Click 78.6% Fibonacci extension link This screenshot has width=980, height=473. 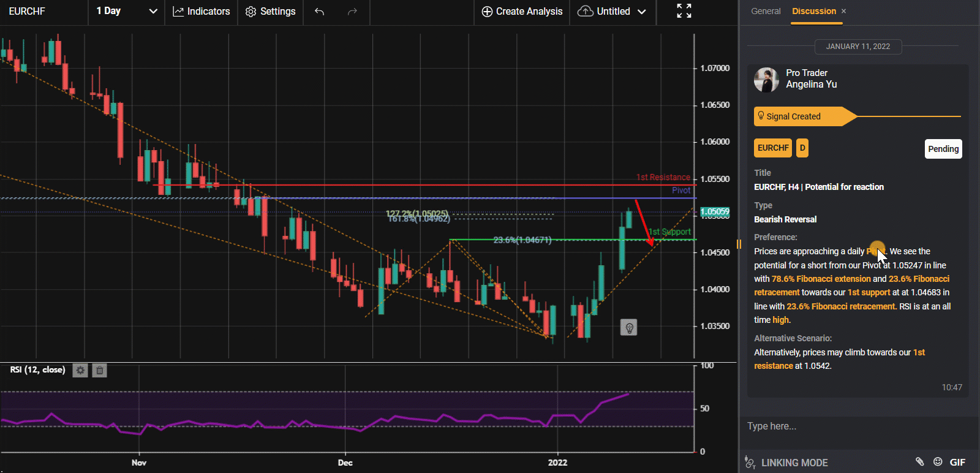(821, 279)
